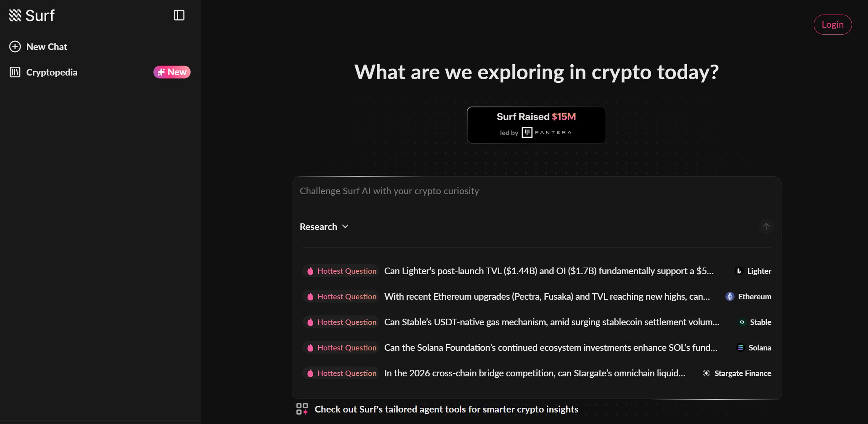Click the Ethereum diamond icon

(730, 296)
